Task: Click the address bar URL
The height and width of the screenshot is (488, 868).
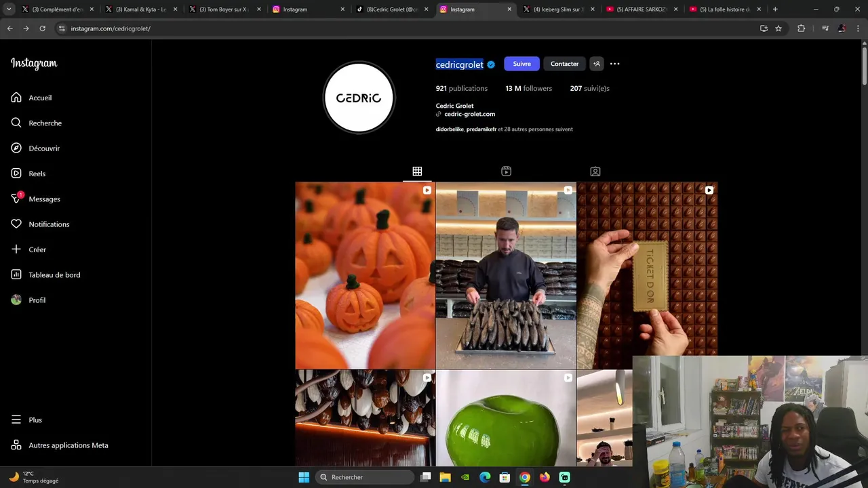Action: [x=111, y=28]
